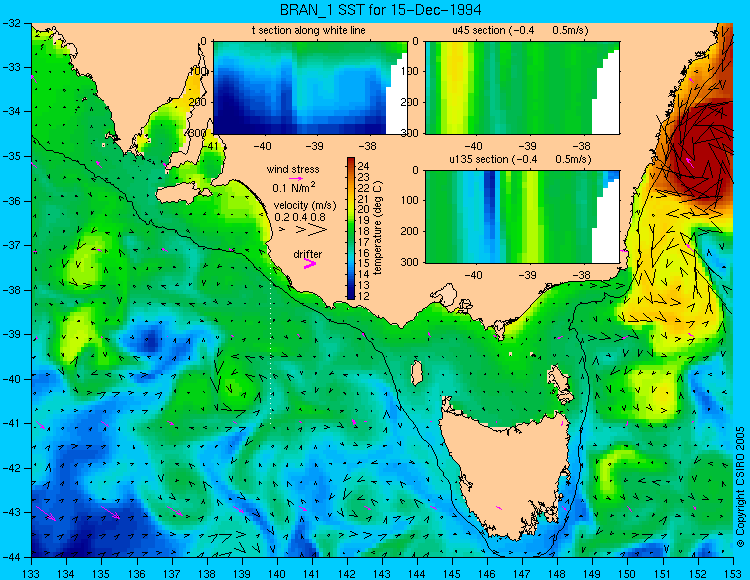Click the 140 longitude axis label
750x580 pixels.
tap(276, 574)
